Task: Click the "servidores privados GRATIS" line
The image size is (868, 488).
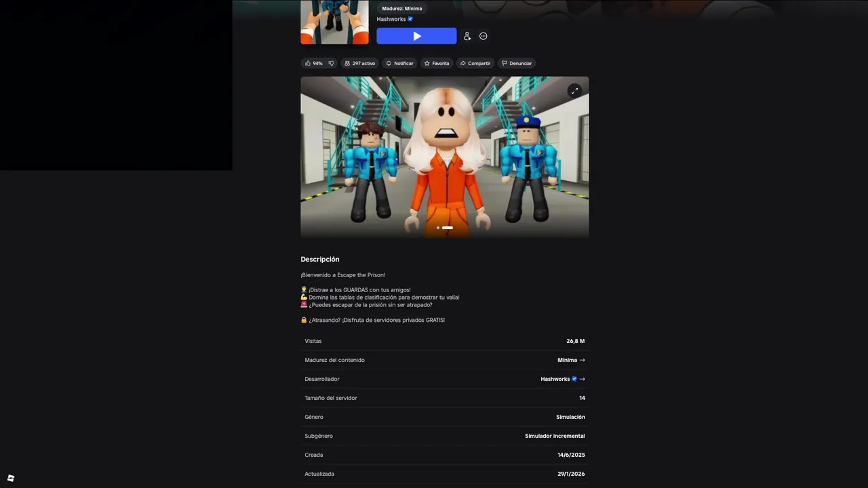Action: click(373, 320)
